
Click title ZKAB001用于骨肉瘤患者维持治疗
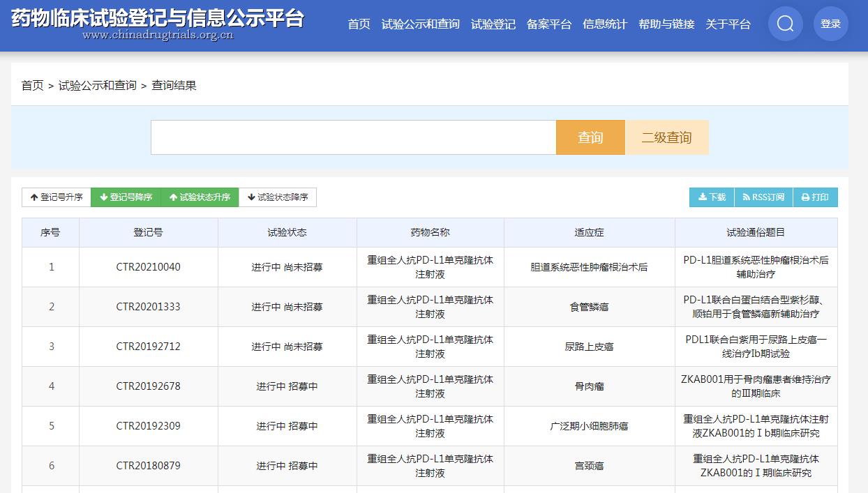click(756, 386)
